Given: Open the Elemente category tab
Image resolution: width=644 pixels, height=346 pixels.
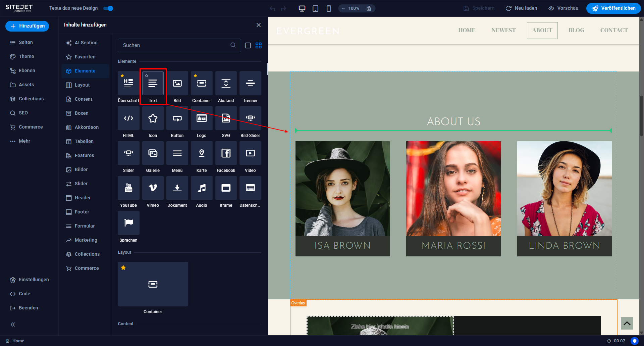Looking at the screenshot, I should click(x=85, y=71).
